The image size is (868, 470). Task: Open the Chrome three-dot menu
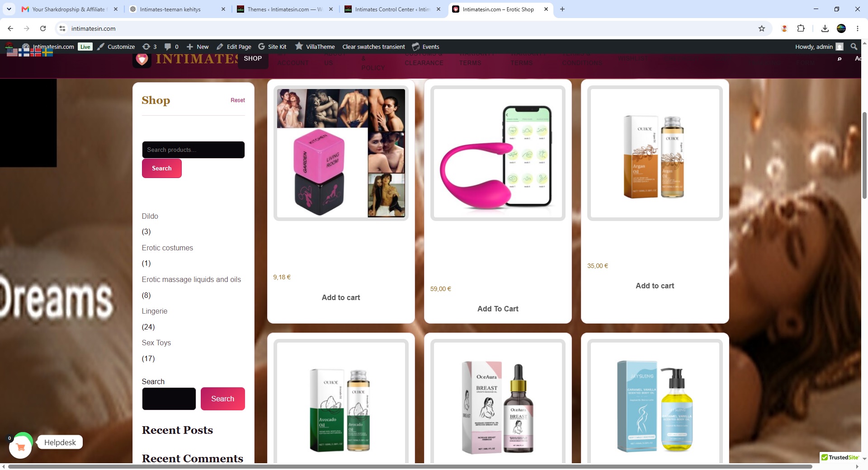click(x=858, y=28)
